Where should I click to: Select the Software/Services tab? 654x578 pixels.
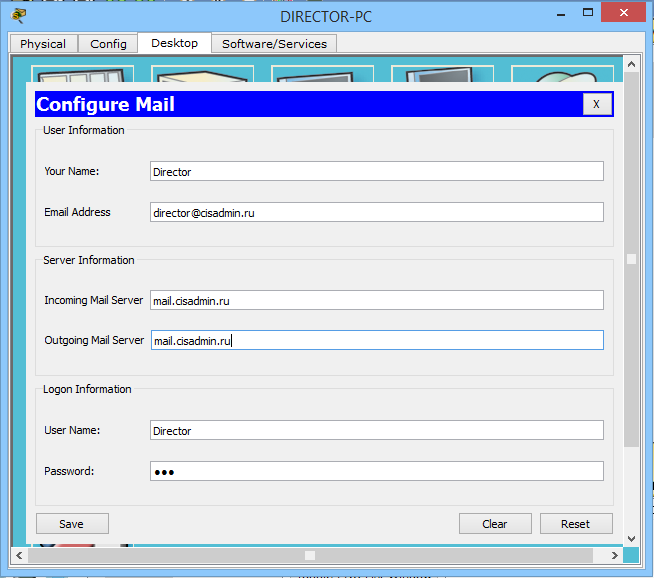tap(274, 44)
